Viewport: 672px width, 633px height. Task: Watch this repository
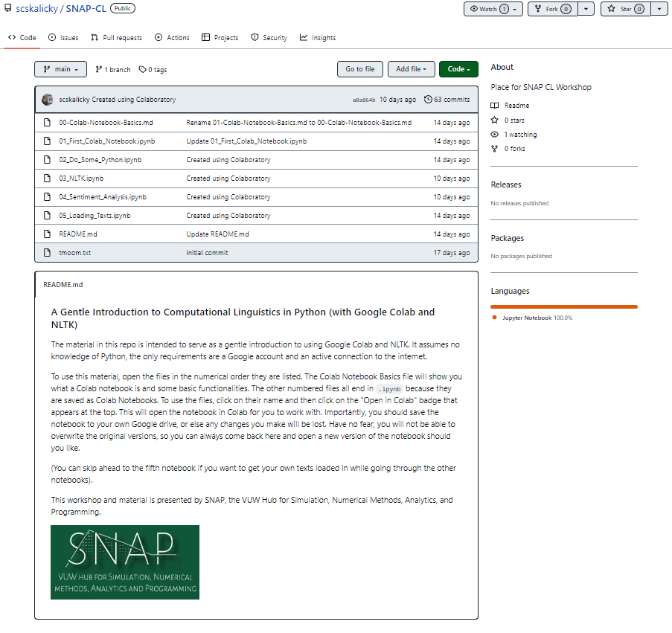pos(493,9)
